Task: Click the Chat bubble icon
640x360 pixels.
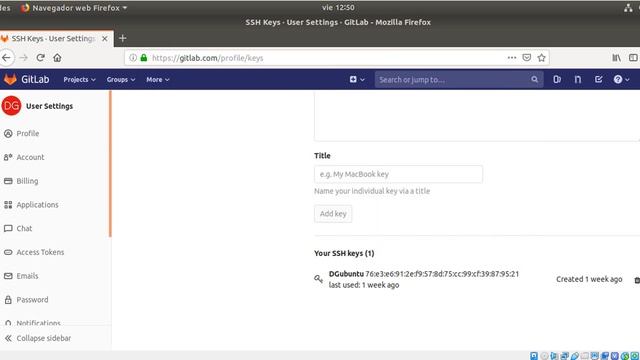Action: [x=8, y=229]
